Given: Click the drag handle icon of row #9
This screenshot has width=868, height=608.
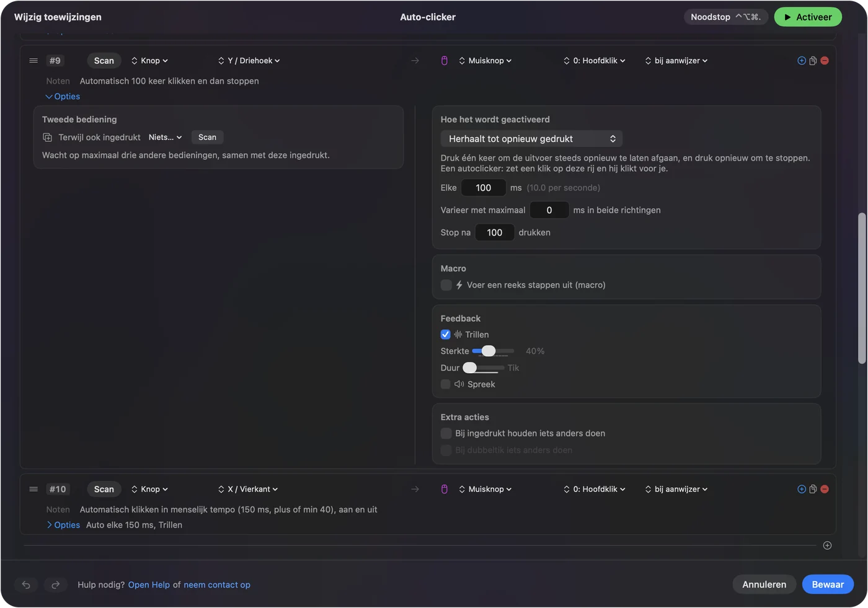Looking at the screenshot, I should point(33,61).
